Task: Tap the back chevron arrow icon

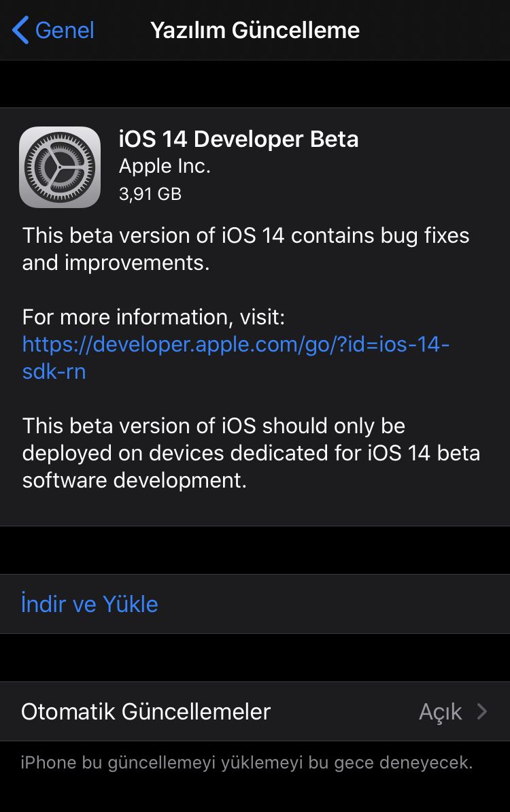Action: click(x=20, y=31)
